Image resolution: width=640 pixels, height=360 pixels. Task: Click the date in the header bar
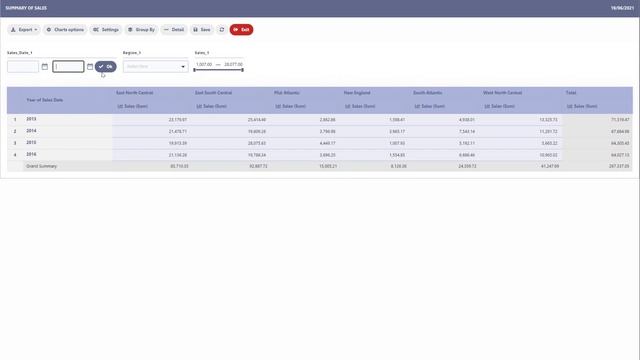[x=622, y=8]
